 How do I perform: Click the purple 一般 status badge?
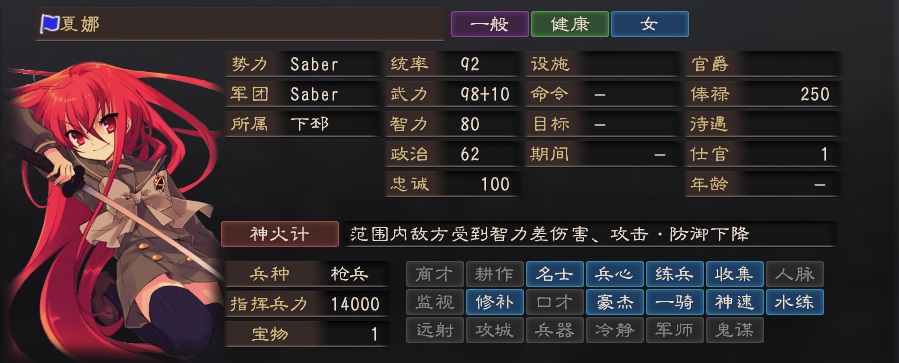coord(490,25)
